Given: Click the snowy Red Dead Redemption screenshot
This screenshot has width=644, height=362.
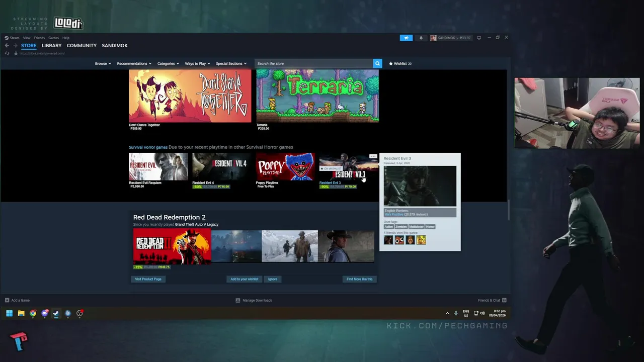Looking at the screenshot, I should coord(290,246).
